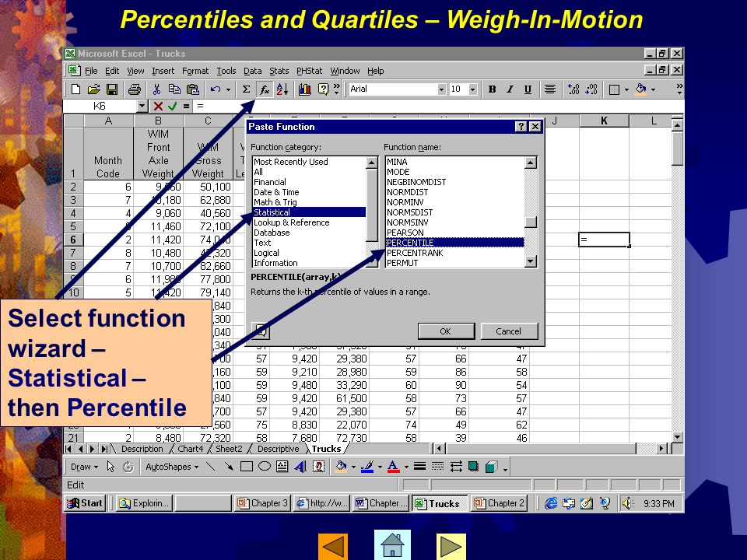Click the New workbook icon
This screenshot has width=747, height=560.
75,89
